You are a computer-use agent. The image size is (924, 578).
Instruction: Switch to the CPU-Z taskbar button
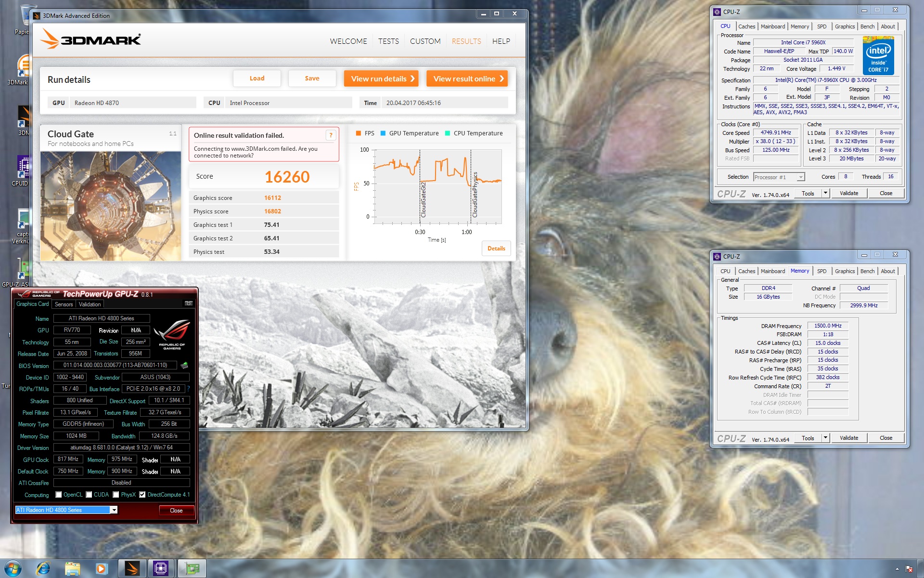pos(161,568)
